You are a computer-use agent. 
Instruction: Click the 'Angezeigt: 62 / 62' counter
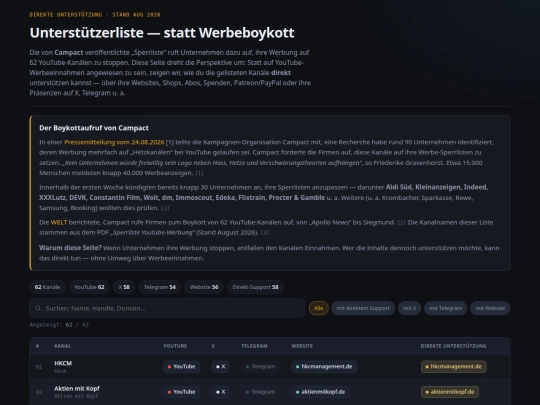pos(59,325)
